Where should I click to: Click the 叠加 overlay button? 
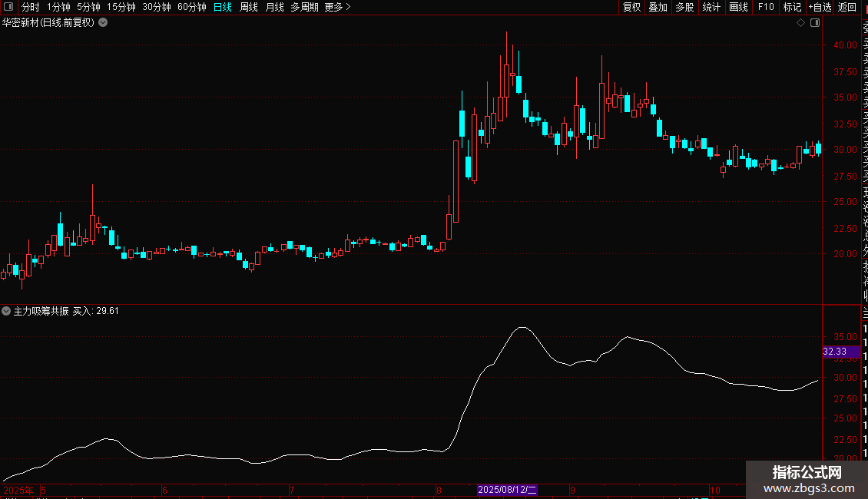click(658, 7)
